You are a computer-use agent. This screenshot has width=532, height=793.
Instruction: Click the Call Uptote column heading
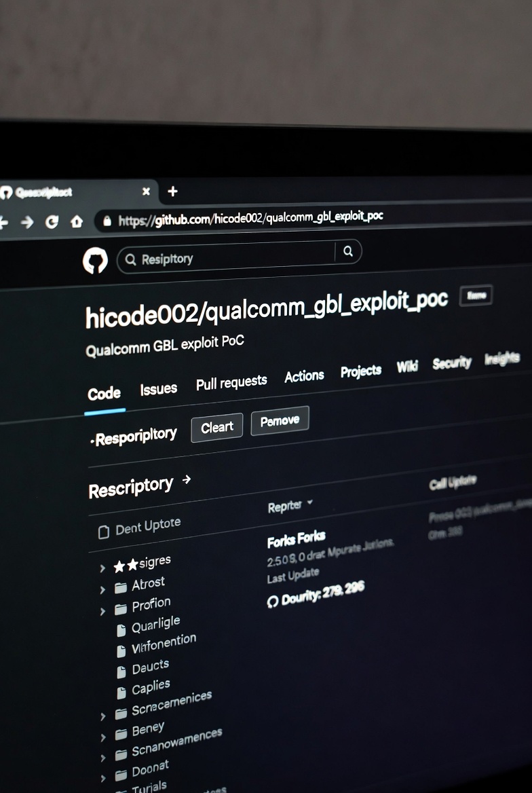[x=453, y=482]
